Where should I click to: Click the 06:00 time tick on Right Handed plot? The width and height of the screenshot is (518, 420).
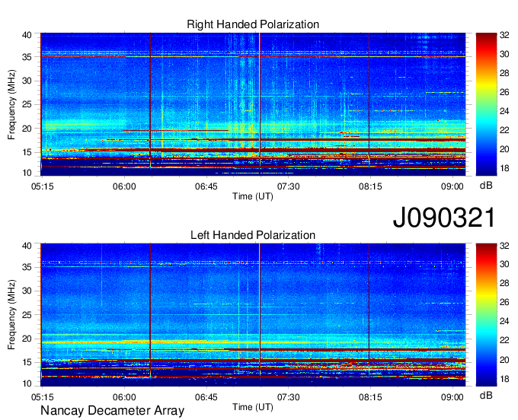click(x=124, y=186)
